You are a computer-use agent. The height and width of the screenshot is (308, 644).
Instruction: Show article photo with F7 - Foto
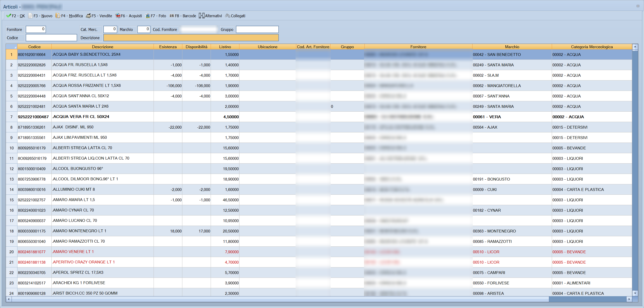[156, 16]
